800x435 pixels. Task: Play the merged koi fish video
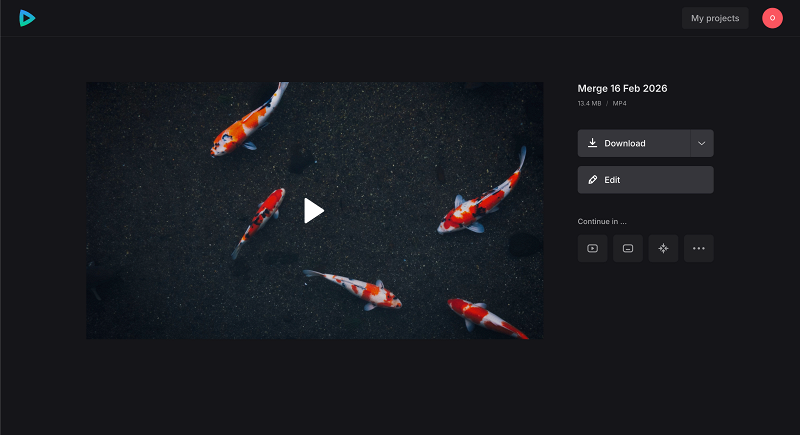click(x=314, y=211)
